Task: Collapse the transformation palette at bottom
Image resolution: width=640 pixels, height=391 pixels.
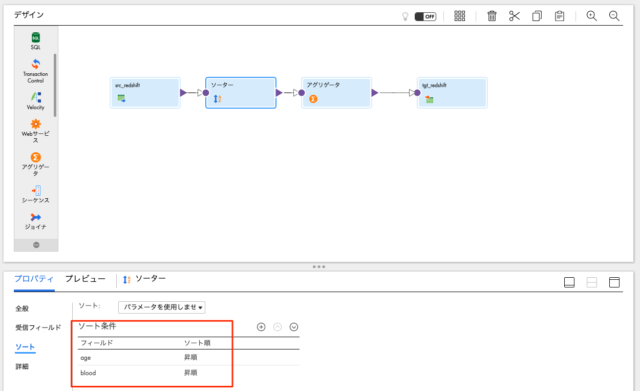Action: point(36,245)
